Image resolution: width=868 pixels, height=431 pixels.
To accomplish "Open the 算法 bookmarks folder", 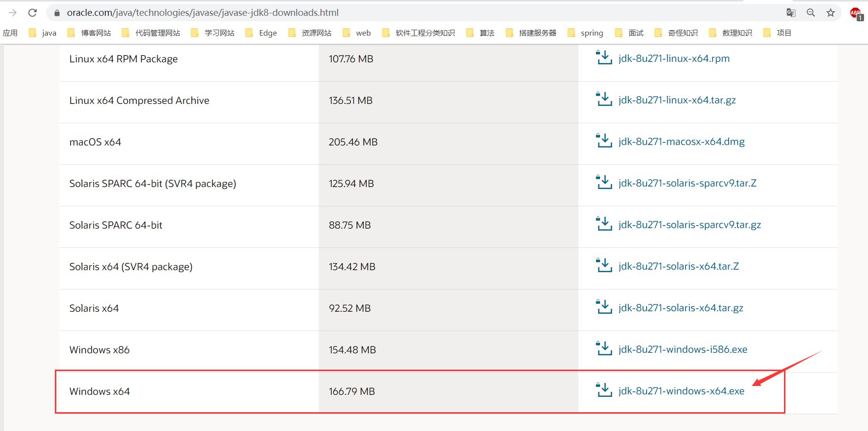I will (480, 33).
